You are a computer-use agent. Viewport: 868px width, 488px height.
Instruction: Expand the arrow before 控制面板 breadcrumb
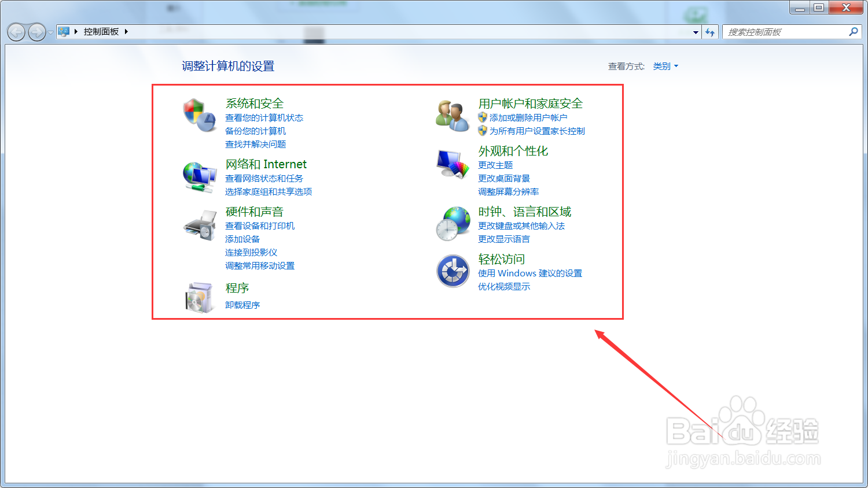[x=76, y=32]
